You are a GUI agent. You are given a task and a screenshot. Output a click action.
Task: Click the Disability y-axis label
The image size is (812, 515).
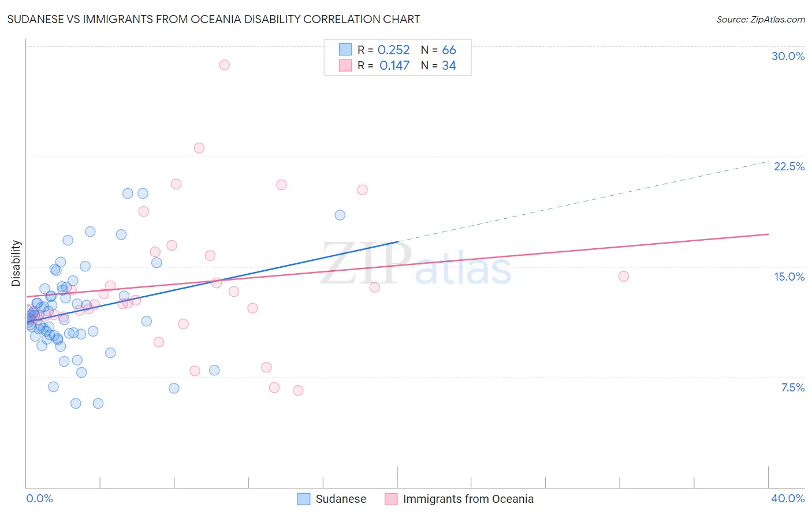pyautogui.click(x=16, y=263)
